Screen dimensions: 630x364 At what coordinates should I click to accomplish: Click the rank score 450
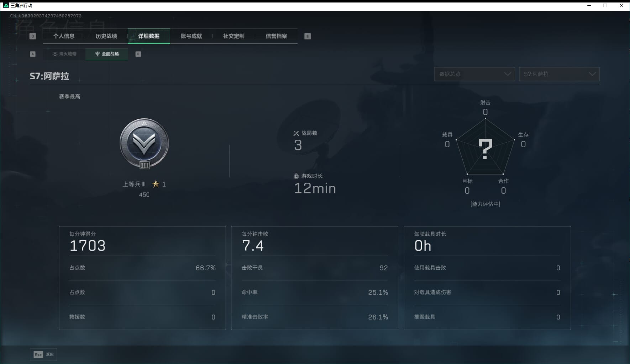coord(144,195)
